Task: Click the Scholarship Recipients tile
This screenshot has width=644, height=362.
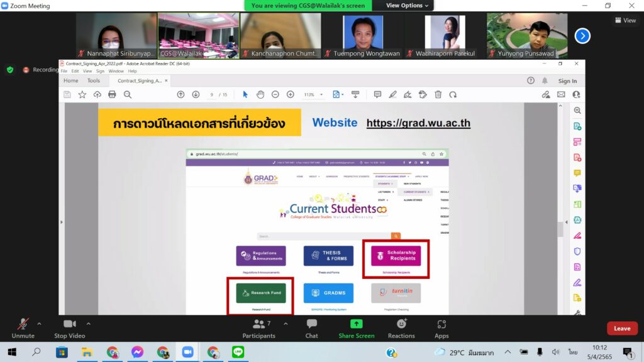Action: 396,256
